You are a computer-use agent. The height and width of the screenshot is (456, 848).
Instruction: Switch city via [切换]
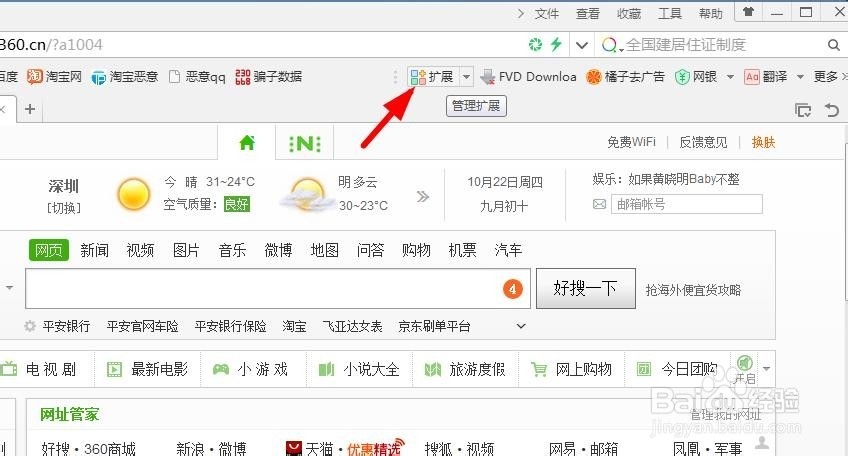64,208
